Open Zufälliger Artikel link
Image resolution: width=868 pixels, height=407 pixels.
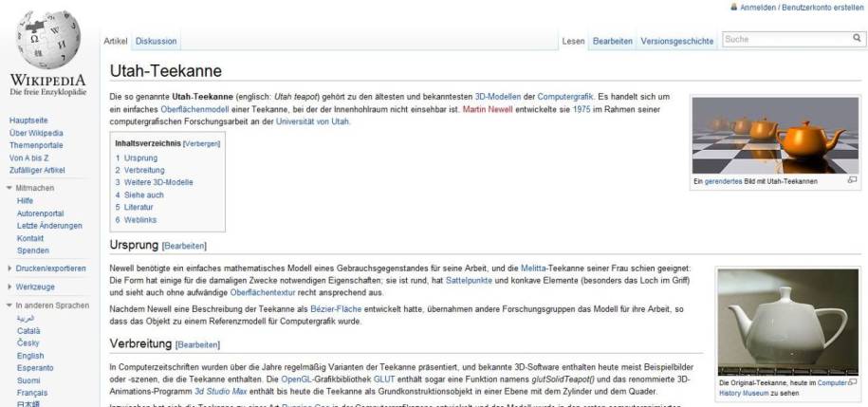pyautogui.click(x=37, y=170)
